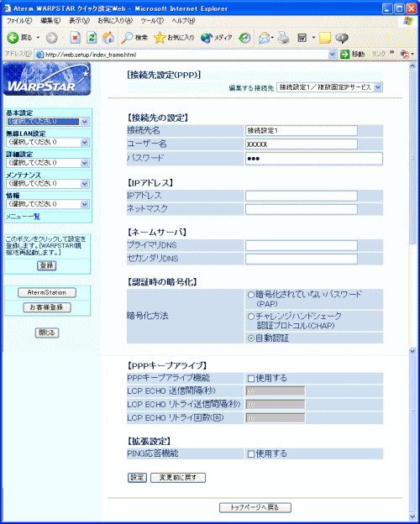Open メンテナンス dropdown

(48, 183)
